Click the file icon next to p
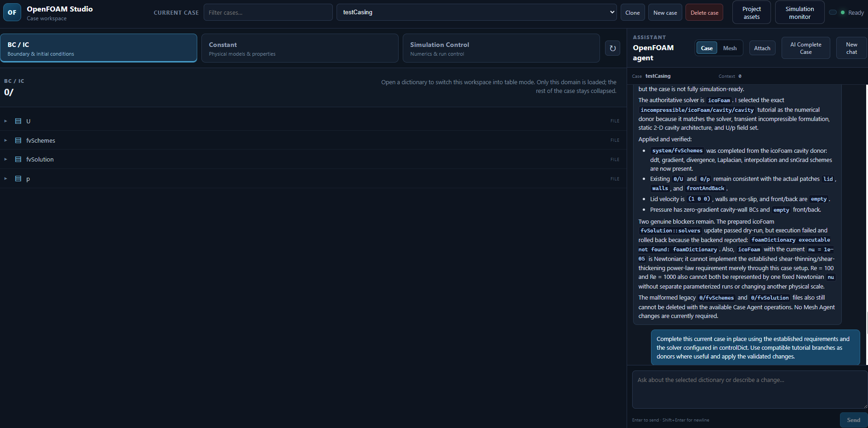Viewport: 868px width, 428px height. 18,179
